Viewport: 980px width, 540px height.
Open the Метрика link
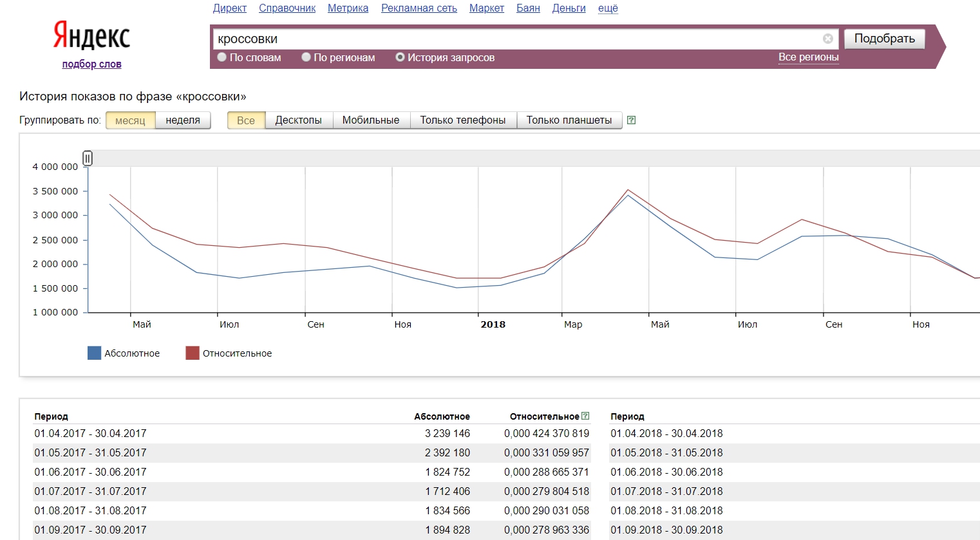348,8
